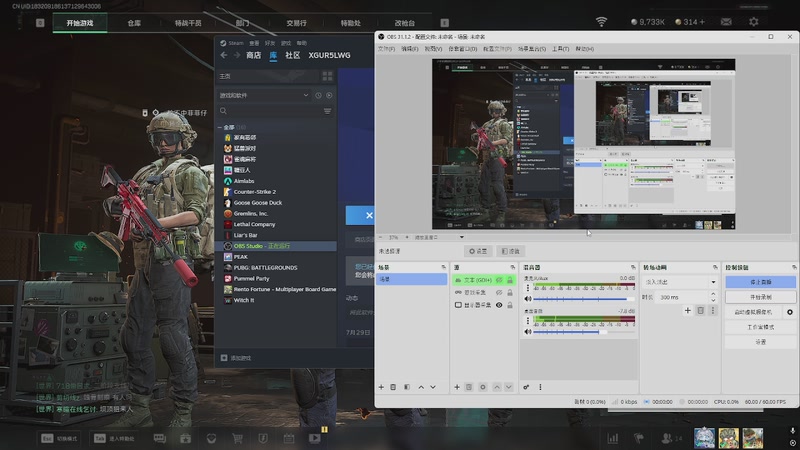
Task: Open game mail envelope icon
Action: pyautogui.click(x=726, y=22)
